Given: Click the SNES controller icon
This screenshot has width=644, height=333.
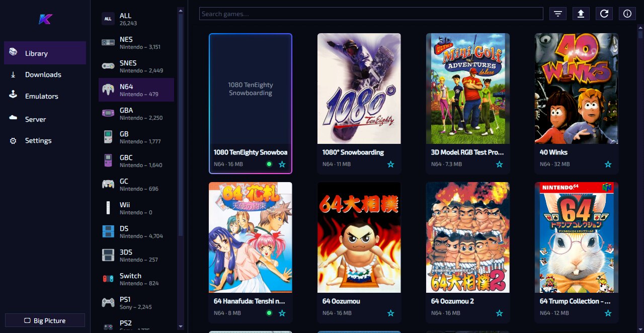Looking at the screenshot, I should (108, 66).
